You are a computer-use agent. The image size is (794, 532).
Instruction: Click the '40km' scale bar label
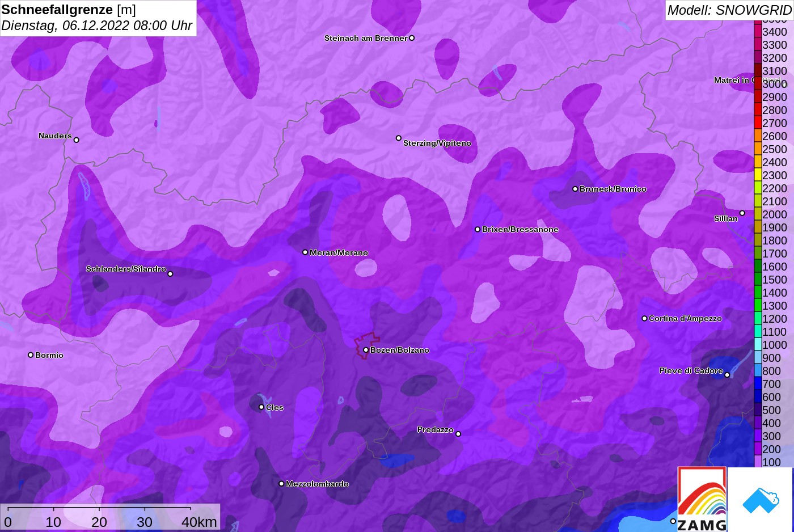click(199, 522)
